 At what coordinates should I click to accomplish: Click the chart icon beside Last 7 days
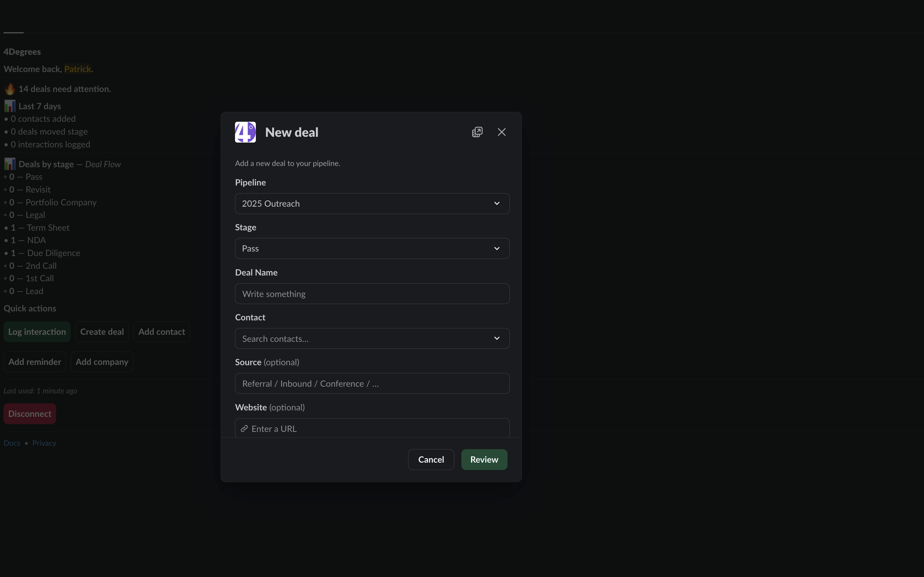[10, 106]
